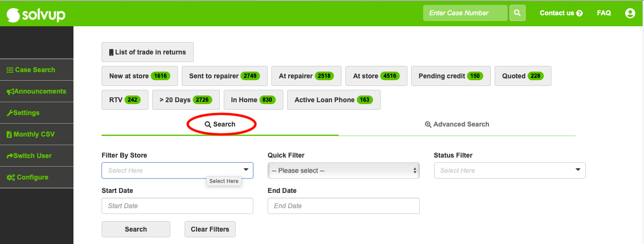The image size is (644, 244).
Task: Select the Search tab
Action: point(220,124)
